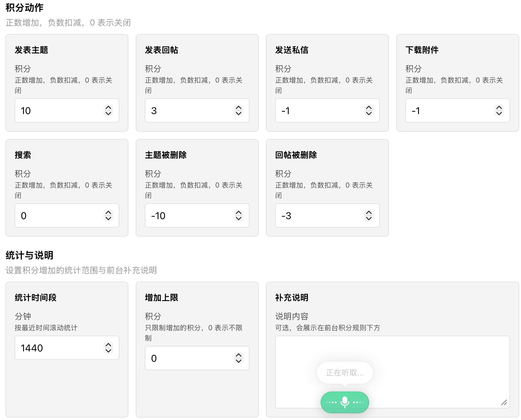Click the 回帖被删除 input showing -3

tap(327, 215)
